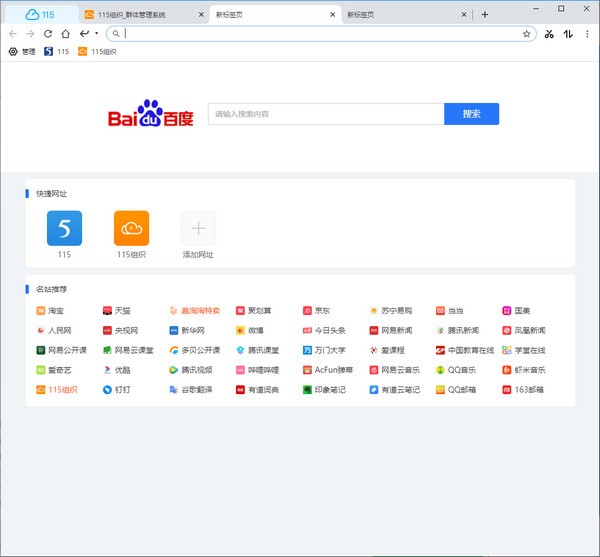This screenshot has height=557, width=600.
Task: Open the 凤凰新闻 site link
Action: coord(524,330)
